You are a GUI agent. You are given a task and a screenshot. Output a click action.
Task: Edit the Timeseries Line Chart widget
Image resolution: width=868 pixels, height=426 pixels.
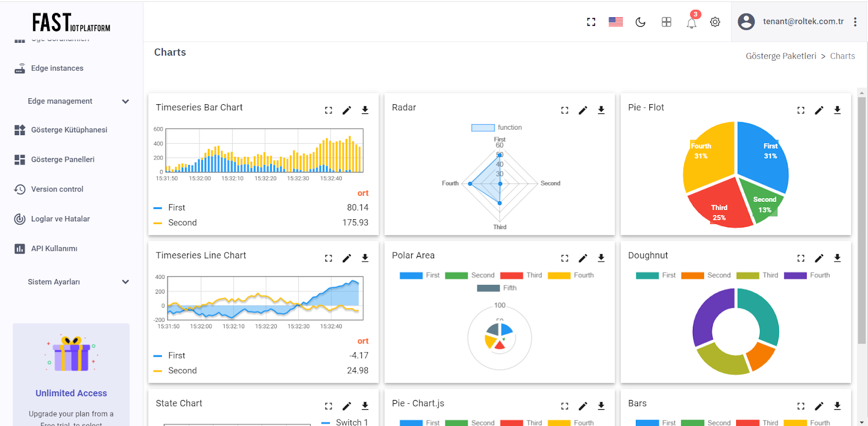[347, 258]
